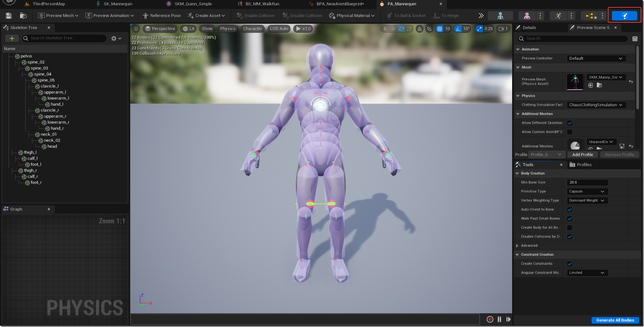Image resolution: width=644 pixels, height=327 pixels.
Task: Click the surface snapping icon
Action: pyautogui.click(x=429, y=29)
